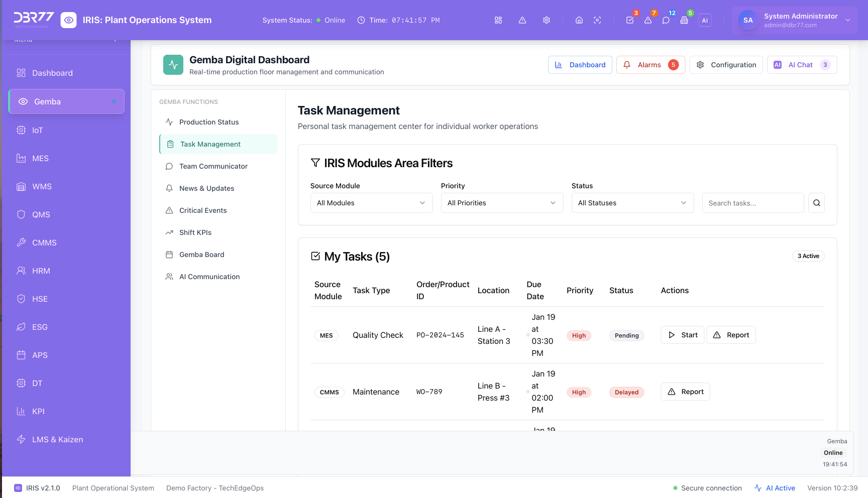Screen dimensions: 868x498
Task: Open the Source Module dropdown
Action: point(371,203)
